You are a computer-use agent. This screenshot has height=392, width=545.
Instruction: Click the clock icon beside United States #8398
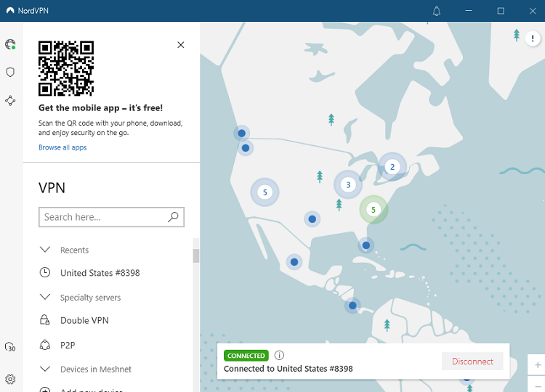[45, 272]
